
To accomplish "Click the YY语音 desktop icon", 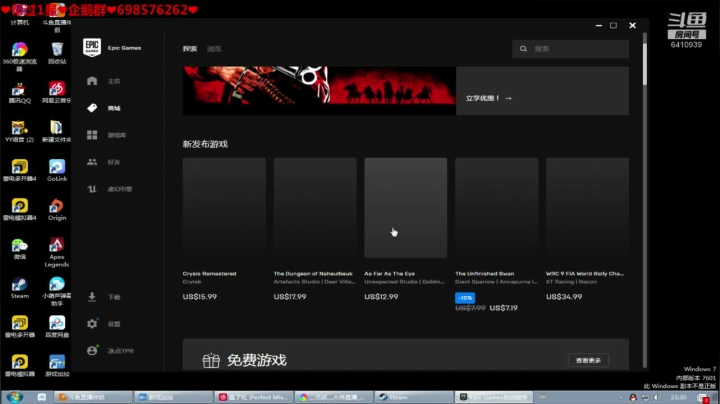I will coord(19,128).
